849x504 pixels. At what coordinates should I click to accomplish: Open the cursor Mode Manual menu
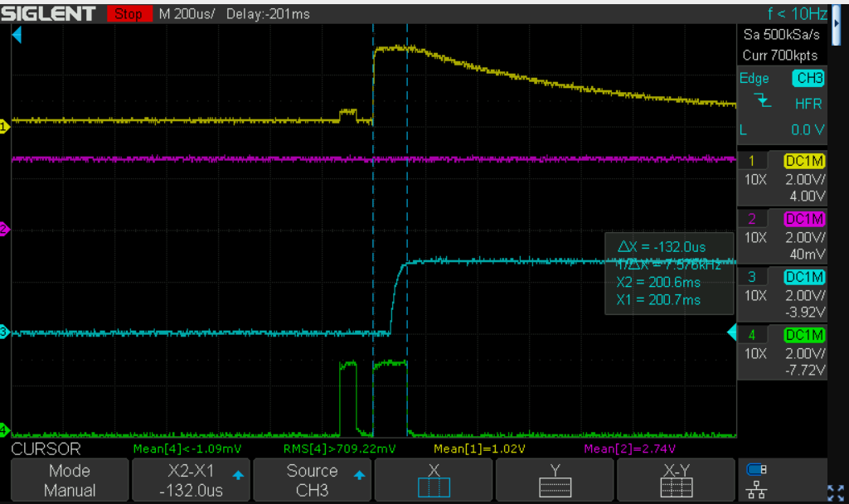point(70,480)
